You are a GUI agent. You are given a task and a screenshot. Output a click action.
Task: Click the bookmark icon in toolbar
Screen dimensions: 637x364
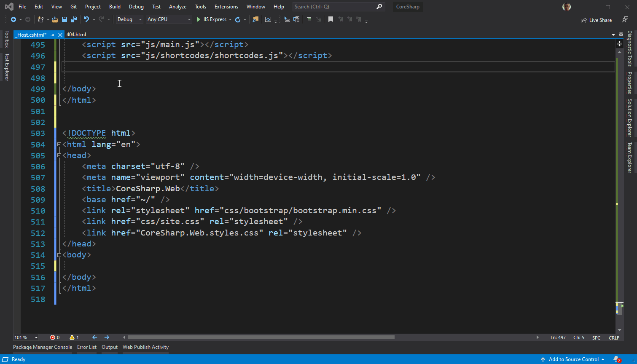point(331,19)
